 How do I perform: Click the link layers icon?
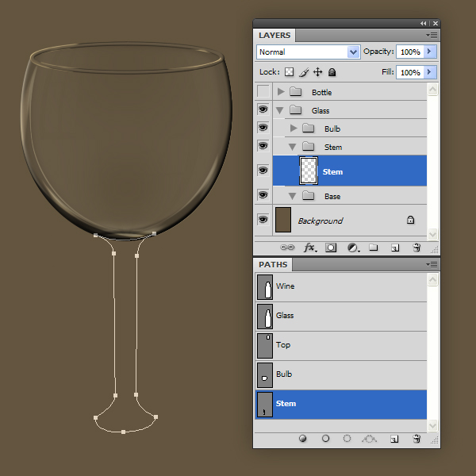click(x=287, y=248)
